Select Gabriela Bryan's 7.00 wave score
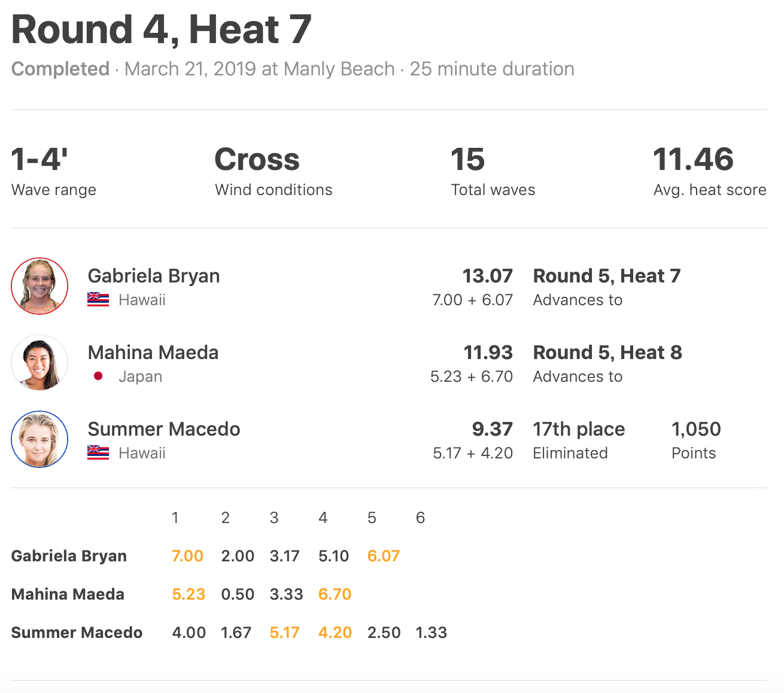784x693 pixels. 187,556
